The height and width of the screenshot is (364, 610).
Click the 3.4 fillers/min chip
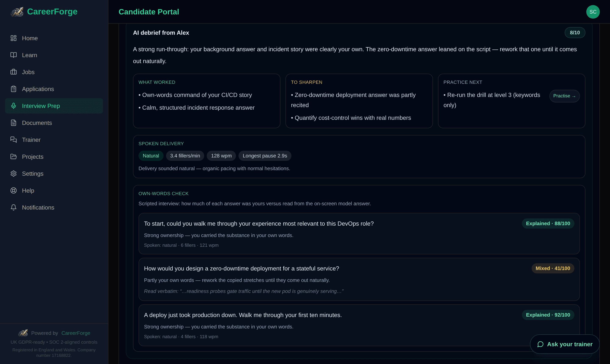pyautogui.click(x=185, y=156)
